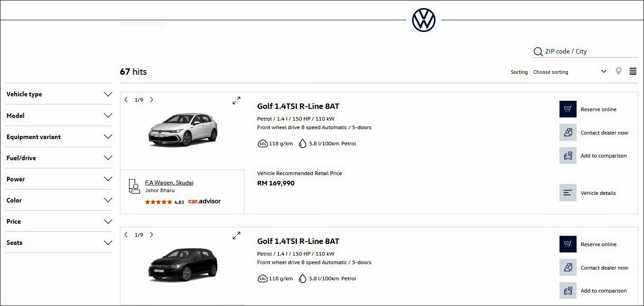Click the Reserve online cart icon for white Golf
Screen dimensions: 644x306
[x=568, y=109]
